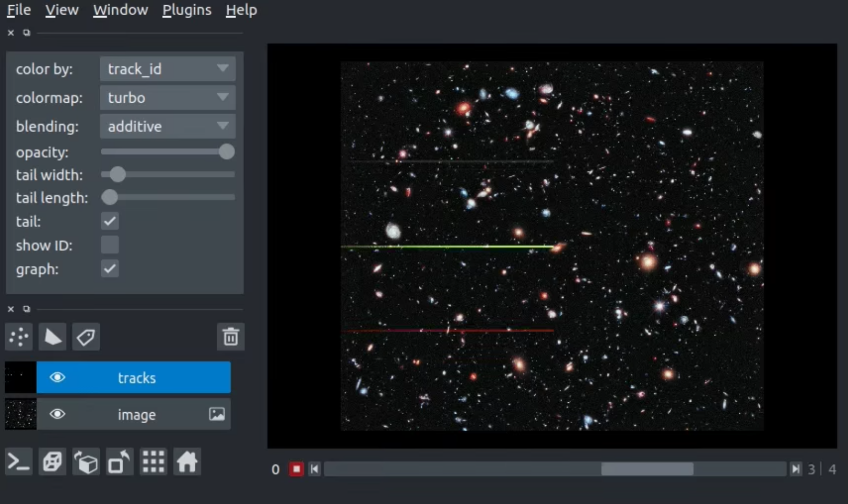This screenshot has height=504, width=848.
Task: Uncheck the tail checkbox
Action: click(x=110, y=221)
